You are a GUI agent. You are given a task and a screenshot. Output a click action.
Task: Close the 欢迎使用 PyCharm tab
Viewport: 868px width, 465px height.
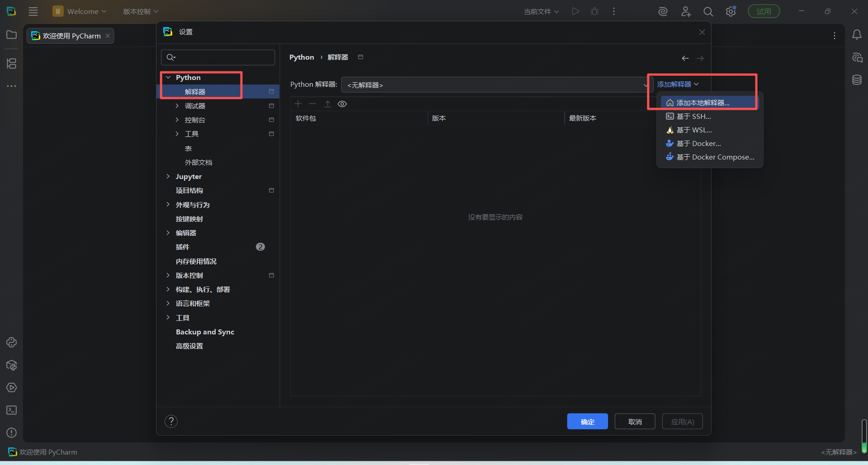(x=108, y=36)
